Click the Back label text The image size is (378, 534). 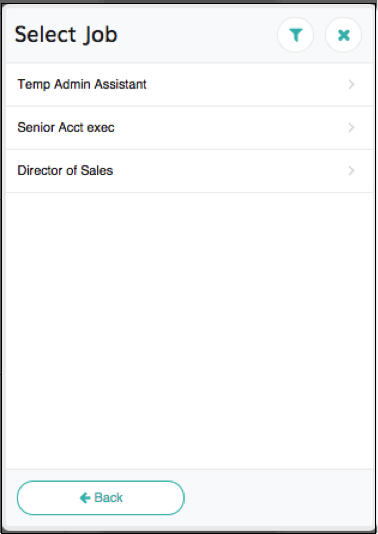point(108,498)
